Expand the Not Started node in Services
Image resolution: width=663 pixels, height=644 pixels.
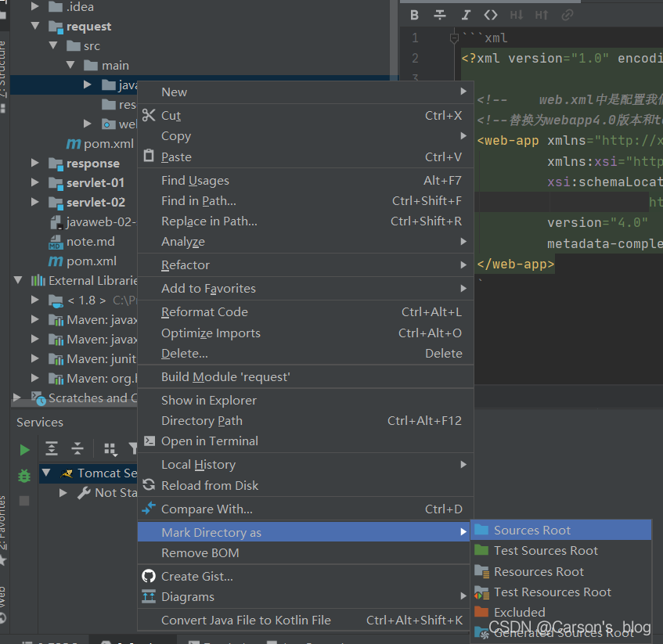click(x=63, y=492)
